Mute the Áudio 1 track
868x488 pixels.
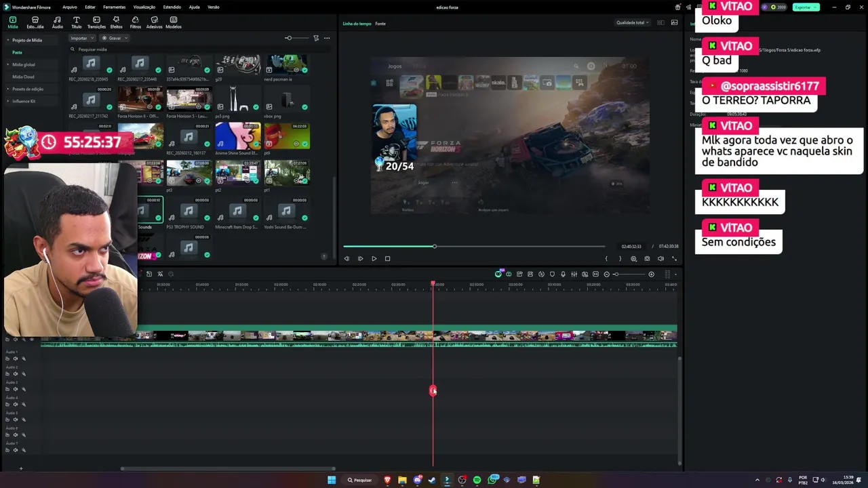coord(16,359)
